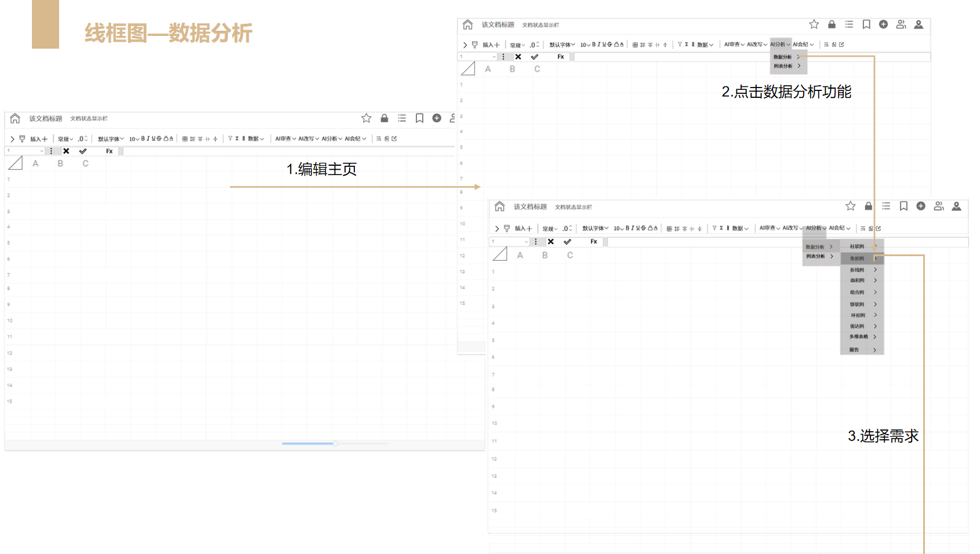Open the list outline icon in left window
Image resolution: width=980 pixels, height=554 pixels.
[x=402, y=118]
